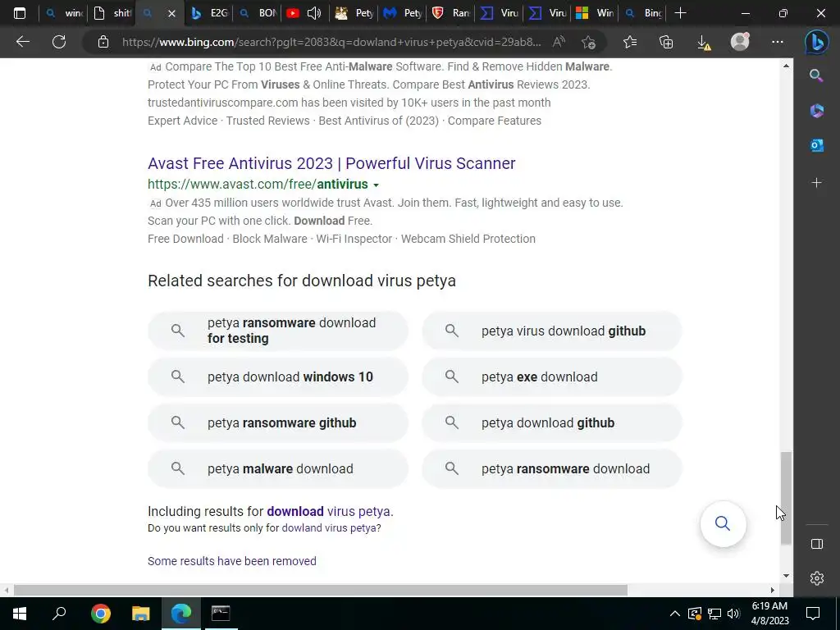Open the notification center
840x630 pixels.
[813, 613]
